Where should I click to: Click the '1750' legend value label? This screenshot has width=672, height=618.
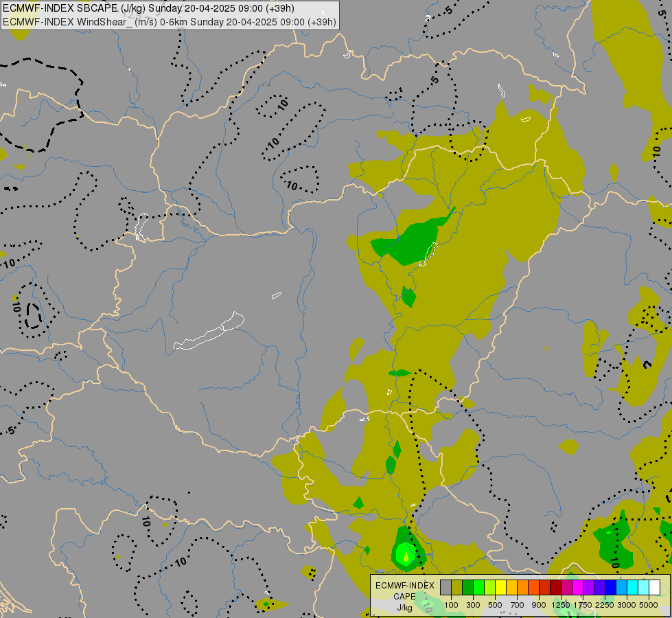coord(583,605)
